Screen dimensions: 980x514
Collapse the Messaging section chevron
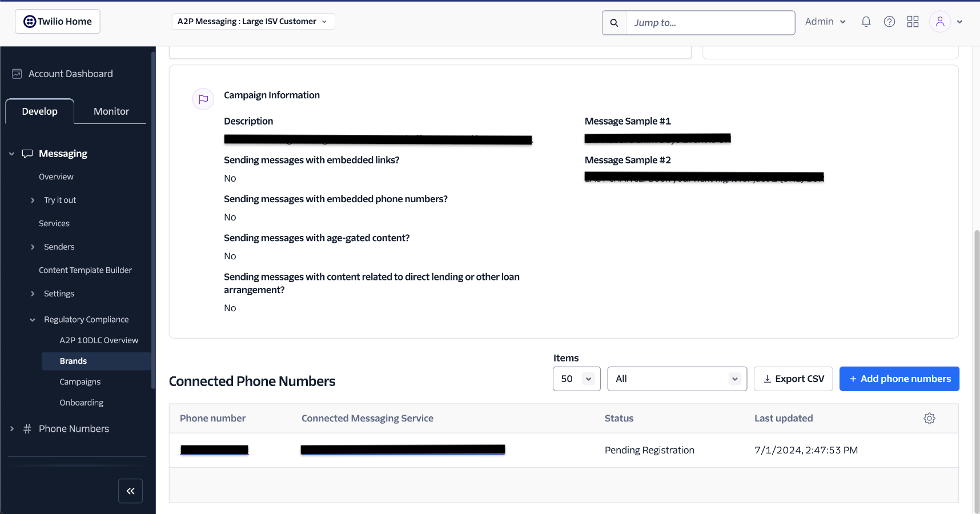coord(11,154)
